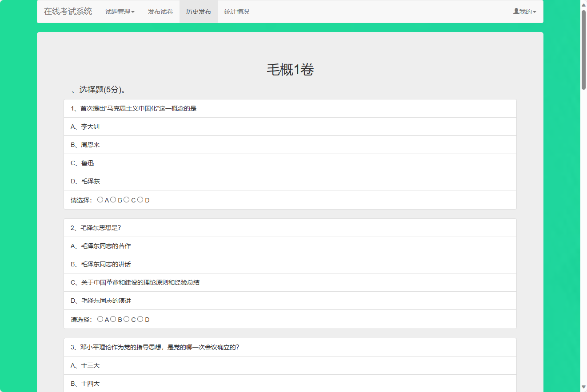The height and width of the screenshot is (392, 587).
Task: Expand the 我的 user dropdown
Action: point(524,12)
